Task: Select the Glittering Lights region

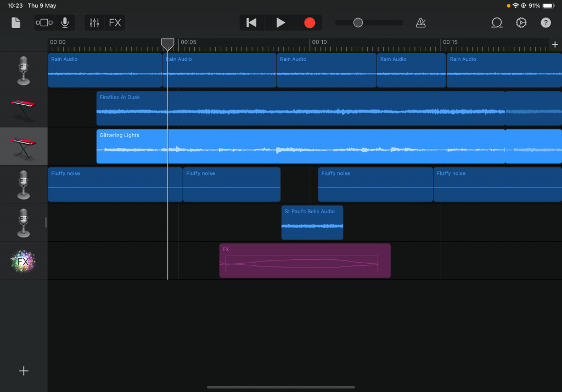Action: [301, 146]
